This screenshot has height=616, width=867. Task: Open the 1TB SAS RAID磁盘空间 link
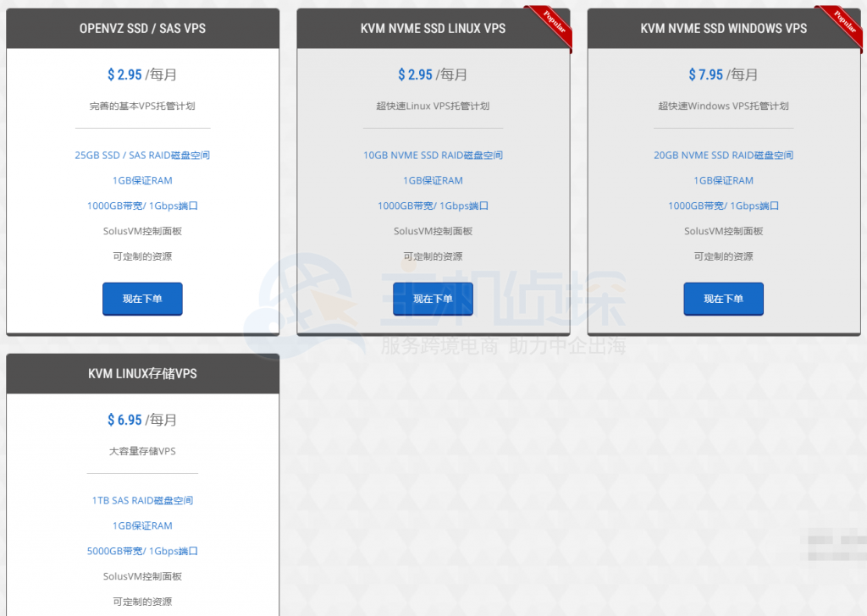pos(142,500)
